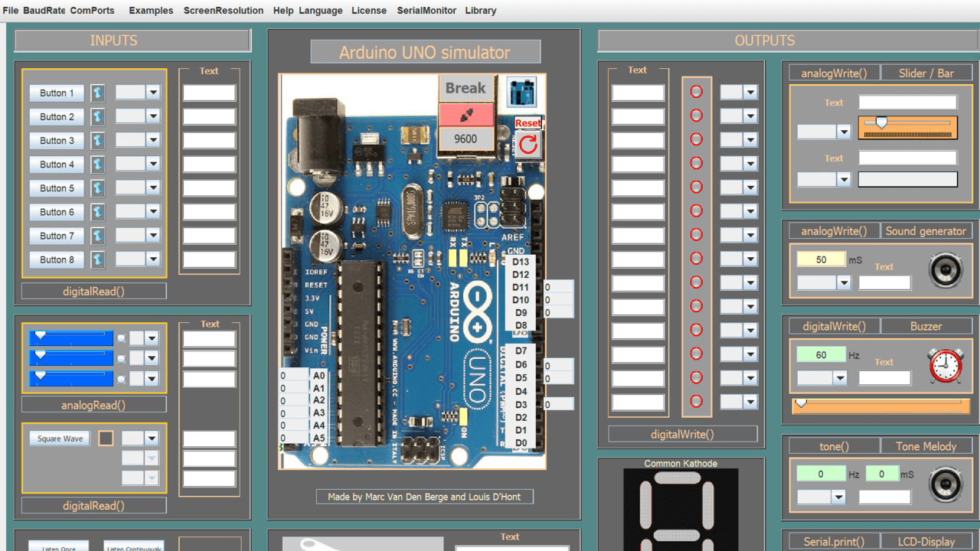Open the Examples menu

151,11
